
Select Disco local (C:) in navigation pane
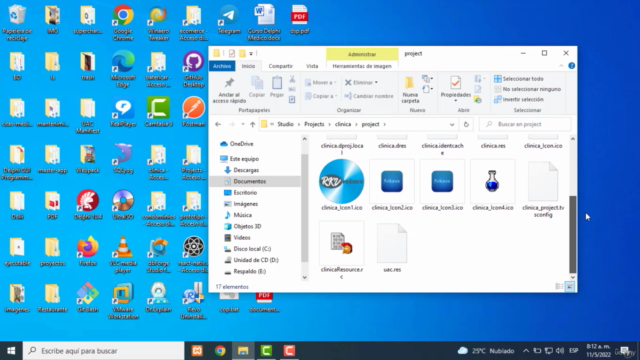(247, 249)
